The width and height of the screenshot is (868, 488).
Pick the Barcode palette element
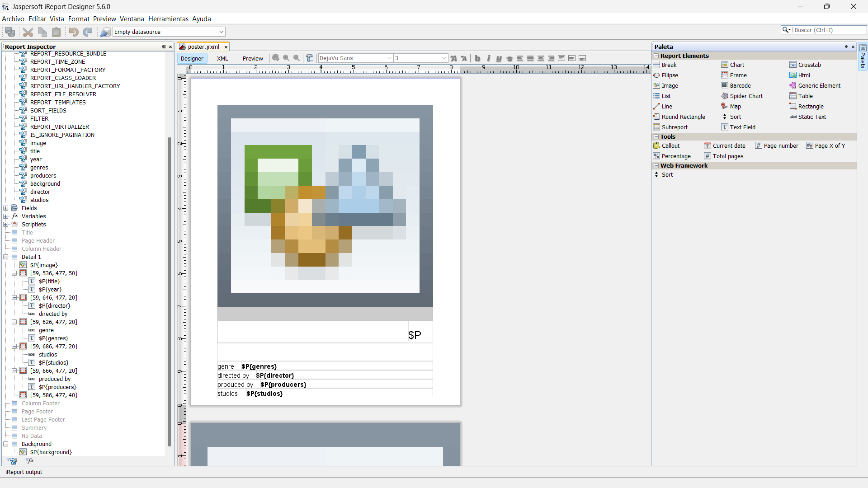tap(736, 85)
